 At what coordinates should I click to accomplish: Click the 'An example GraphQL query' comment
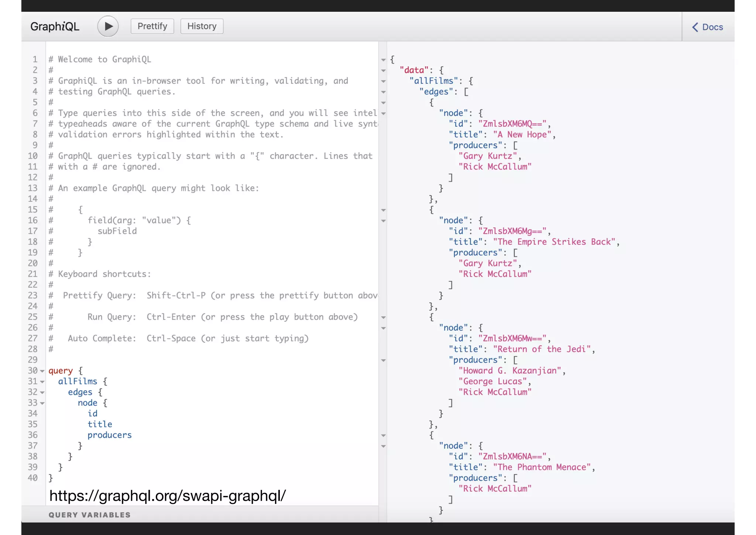(x=154, y=188)
